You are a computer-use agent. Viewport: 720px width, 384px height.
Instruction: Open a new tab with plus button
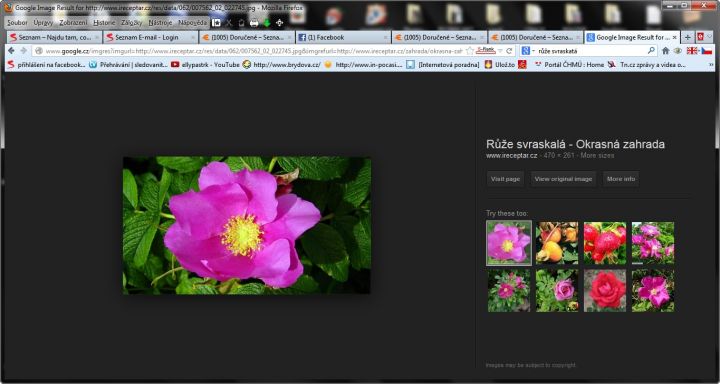(687, 37)
